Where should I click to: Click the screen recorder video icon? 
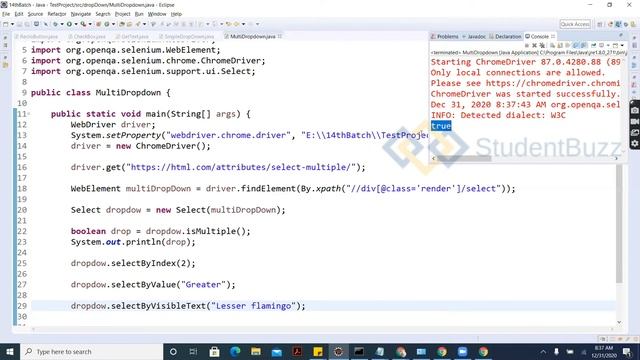point(634,122)
